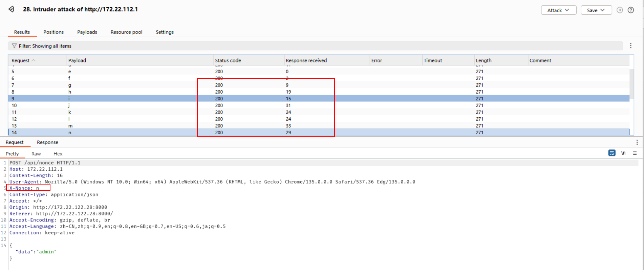Open the Resource pool tab

[x=126, y=32]
